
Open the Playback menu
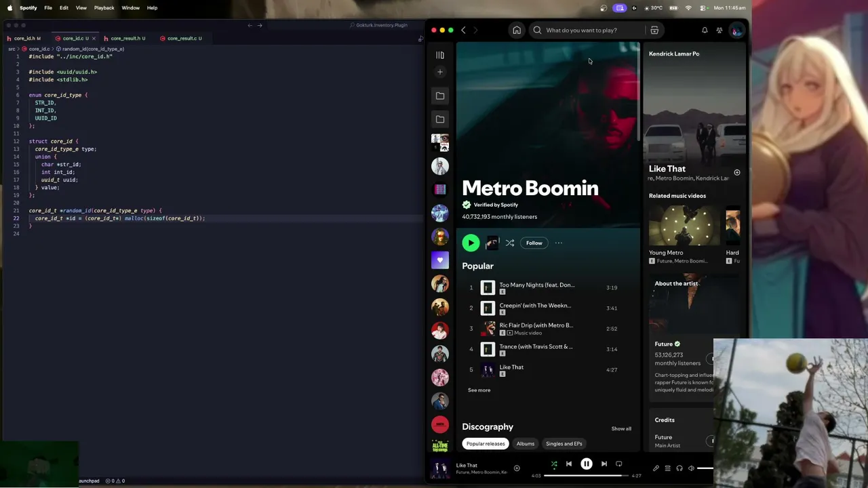(x=104, y=8)
